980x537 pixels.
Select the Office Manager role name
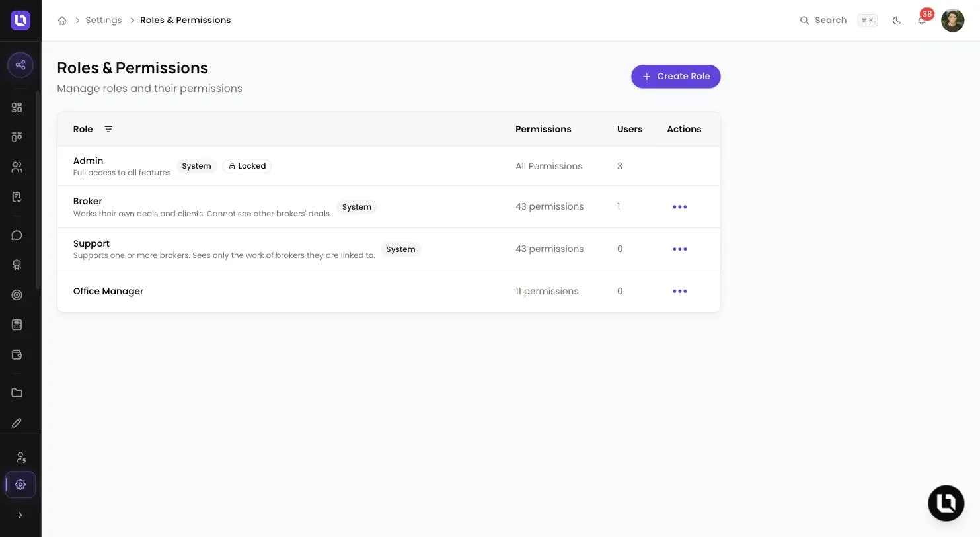pyautogui.click(x=108, y=291)
